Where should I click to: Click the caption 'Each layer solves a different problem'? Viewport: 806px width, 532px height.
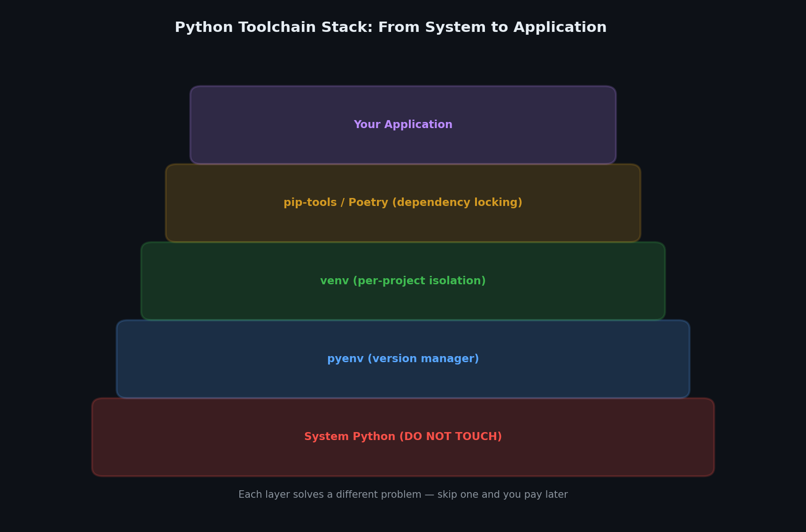330,494
